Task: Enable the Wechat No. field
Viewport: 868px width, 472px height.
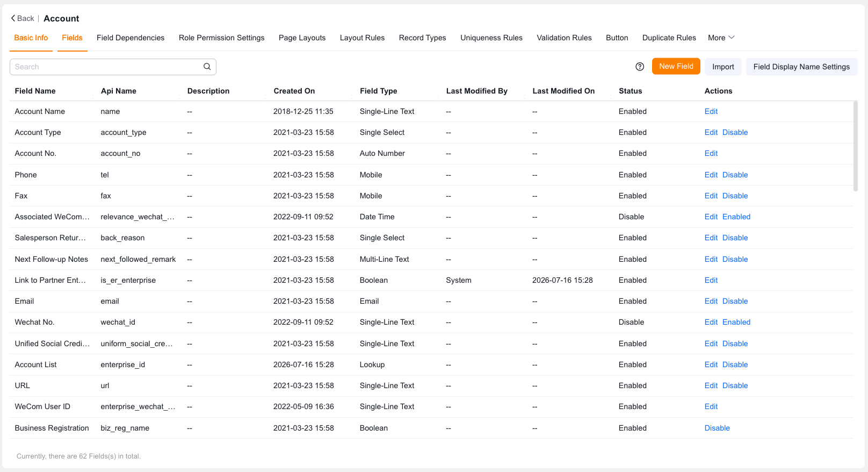Action: (736, 322)
